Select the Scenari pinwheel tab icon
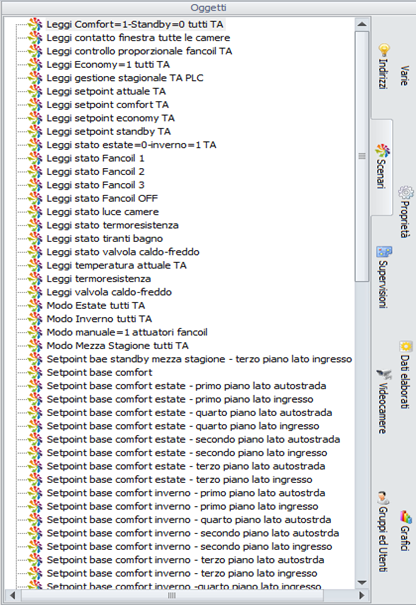The image size is (416, 605). coord(382,151)
